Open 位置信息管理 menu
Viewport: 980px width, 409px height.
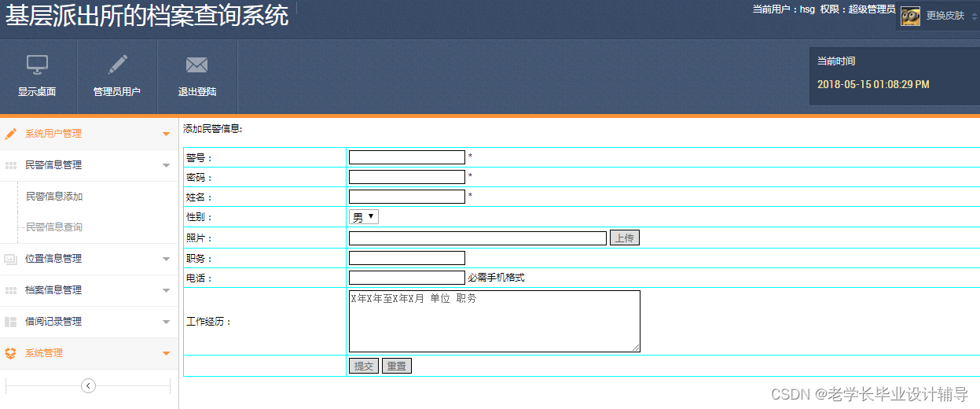pyautogui.click(x=89, y=259)
